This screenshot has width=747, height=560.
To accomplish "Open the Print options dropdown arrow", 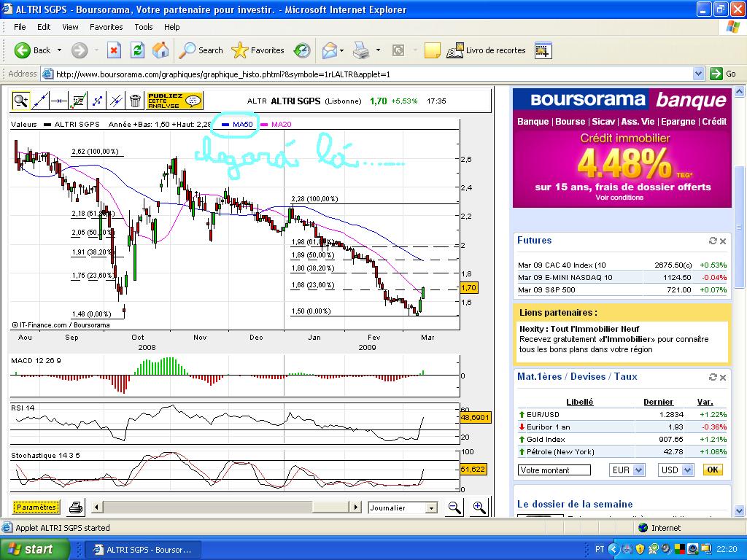I will 379,50.
